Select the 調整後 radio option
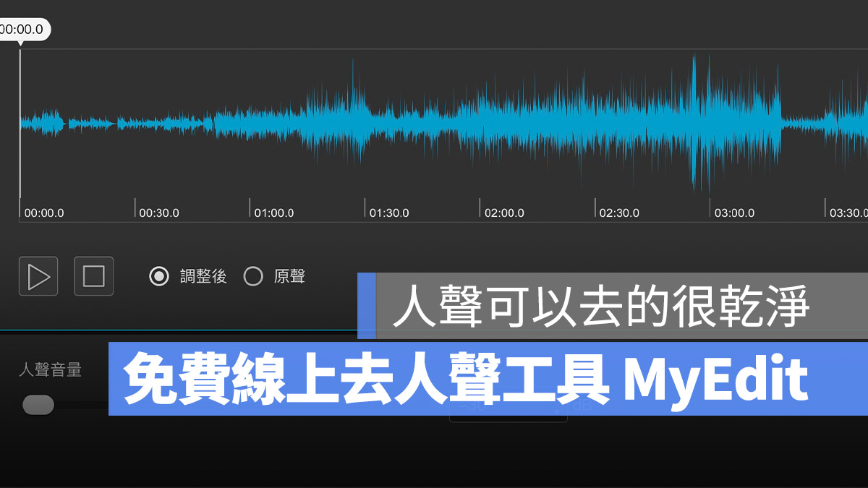The width and height of the screenshot is (868, 488). pyautogui.click(x=159, y=276)
